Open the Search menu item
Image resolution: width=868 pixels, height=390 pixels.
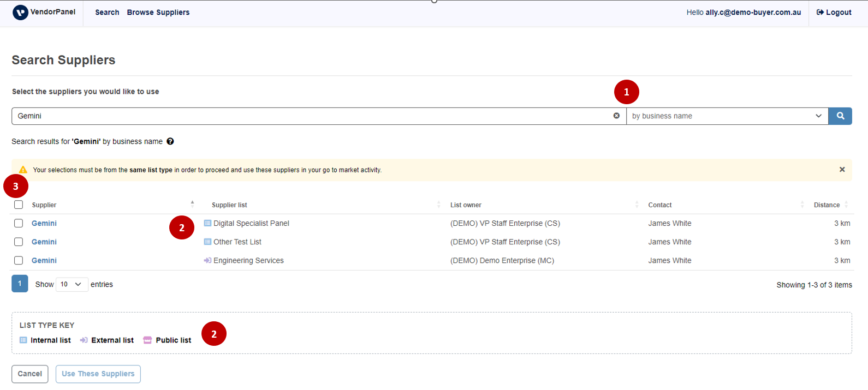click(107, 12)
